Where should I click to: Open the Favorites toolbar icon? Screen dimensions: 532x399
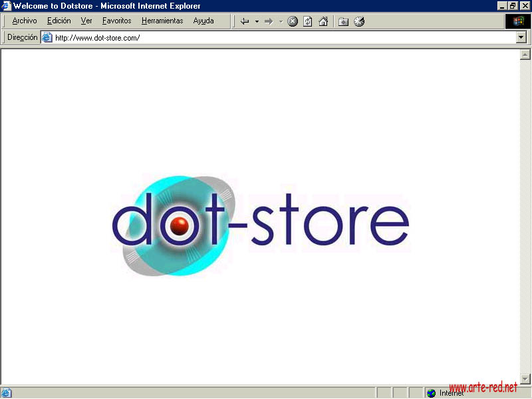pos(343,21)
